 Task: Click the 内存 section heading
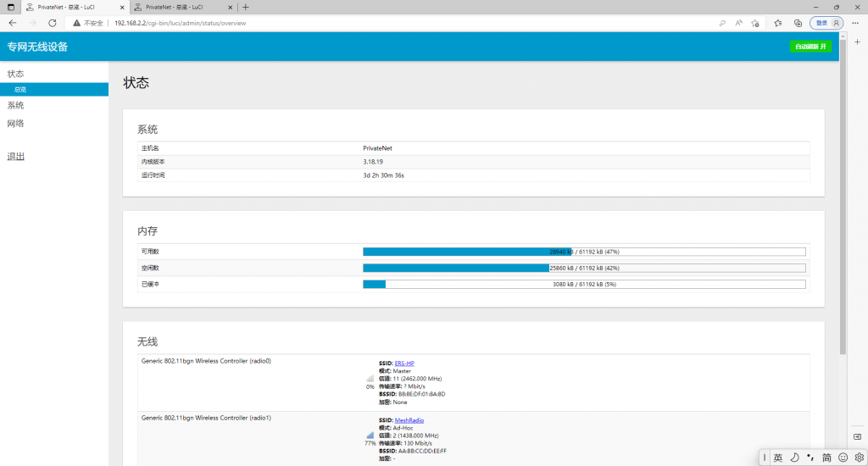click(147, 230)
